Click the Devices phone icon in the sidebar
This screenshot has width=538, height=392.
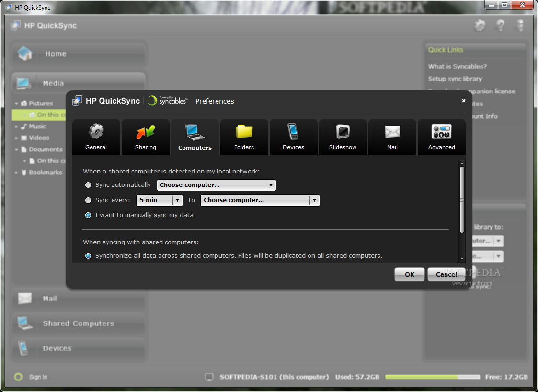pos(23,348)
